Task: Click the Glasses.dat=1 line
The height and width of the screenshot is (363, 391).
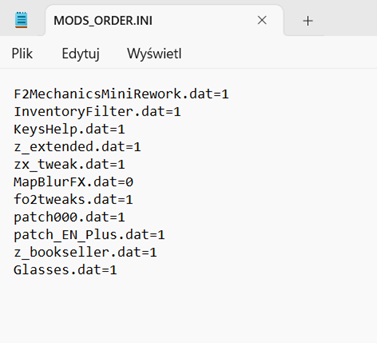Action: pyautogui.click(x=65, y=270)
